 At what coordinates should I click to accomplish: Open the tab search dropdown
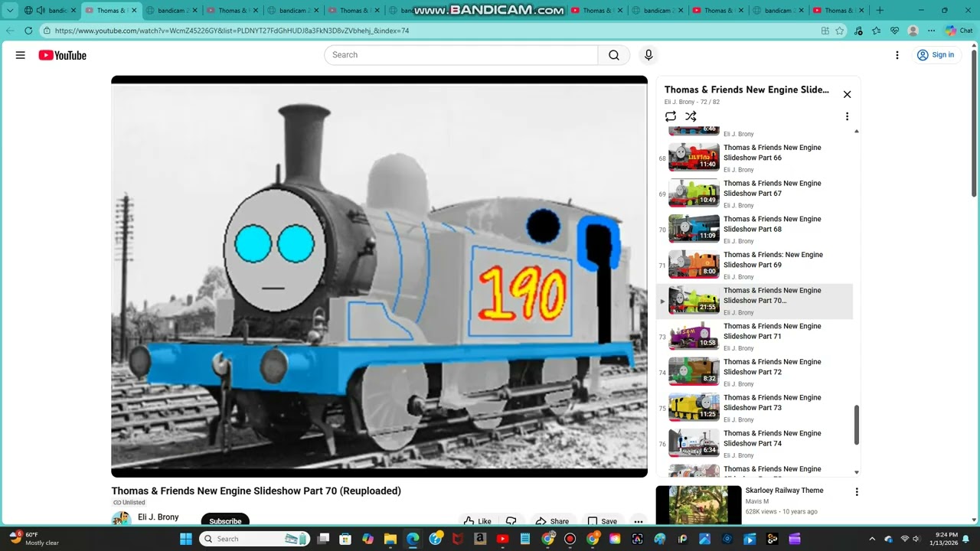click(x=10, y=11)
